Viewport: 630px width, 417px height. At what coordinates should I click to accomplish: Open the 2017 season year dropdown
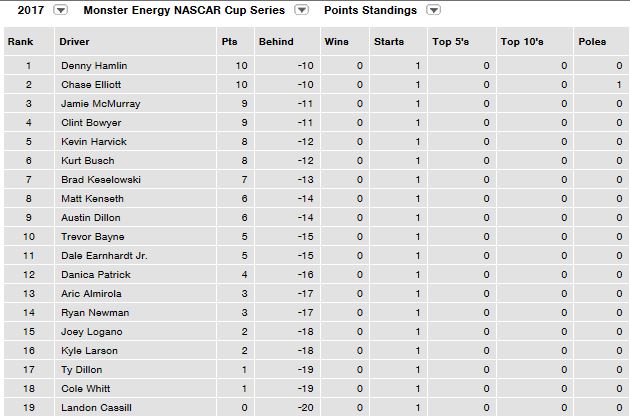(59, 10)
